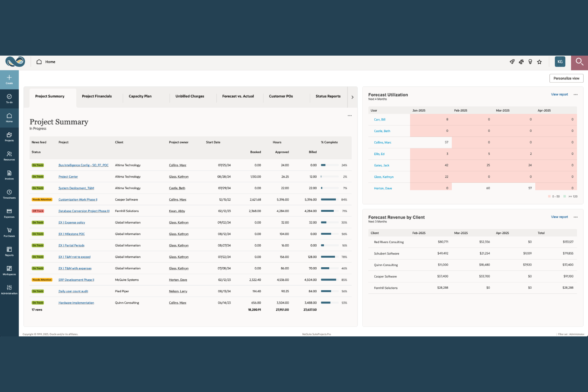Open user Gates, Jack in utilization
Viewport: 588px width, 392px height.
381,165
